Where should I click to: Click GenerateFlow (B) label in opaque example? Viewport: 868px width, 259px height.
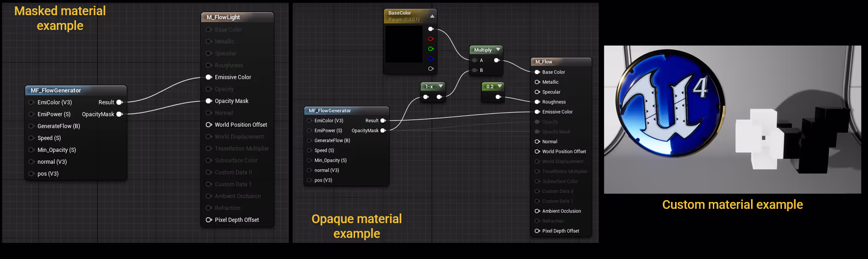click(332, 140)
